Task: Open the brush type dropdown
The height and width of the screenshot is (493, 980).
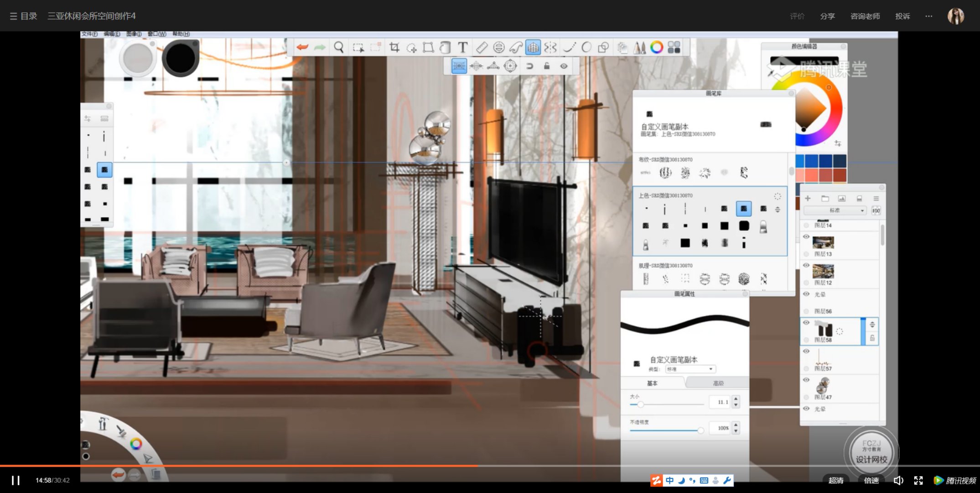Action: (x=690, y=369)
